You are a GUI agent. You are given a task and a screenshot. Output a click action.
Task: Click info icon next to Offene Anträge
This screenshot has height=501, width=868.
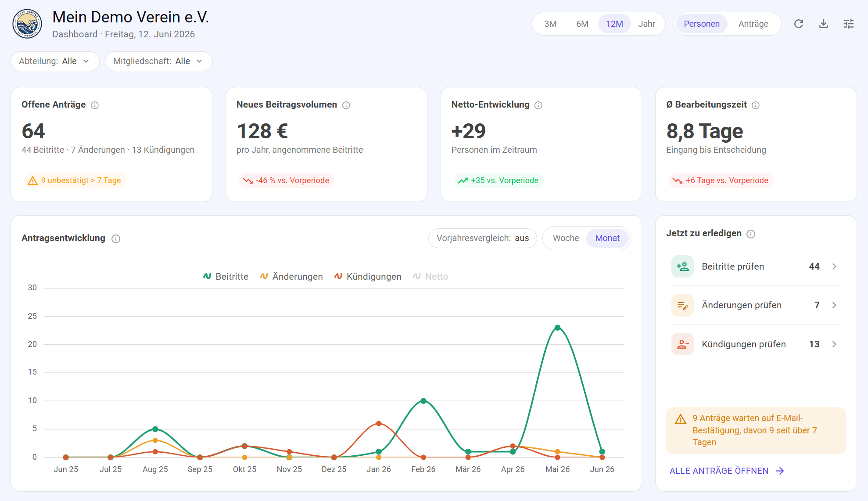coord(95,105)
